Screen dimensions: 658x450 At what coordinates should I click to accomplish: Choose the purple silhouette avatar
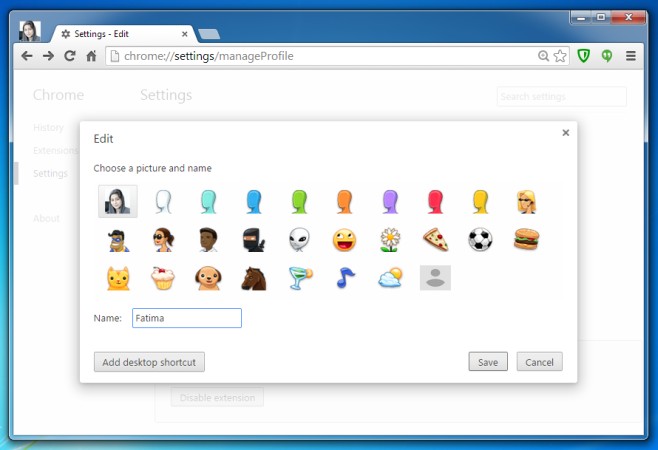(390, 202)
